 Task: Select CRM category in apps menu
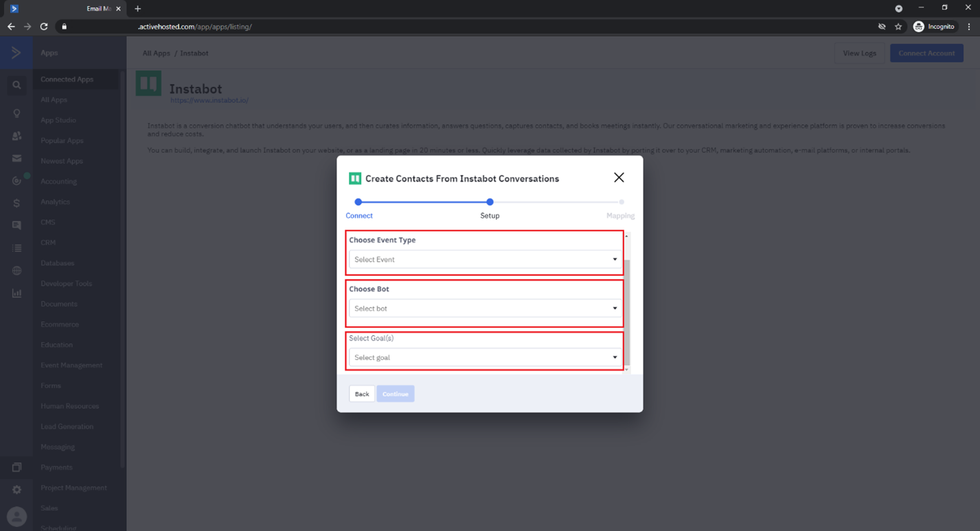pyautogui.click(x=48, y=243)
